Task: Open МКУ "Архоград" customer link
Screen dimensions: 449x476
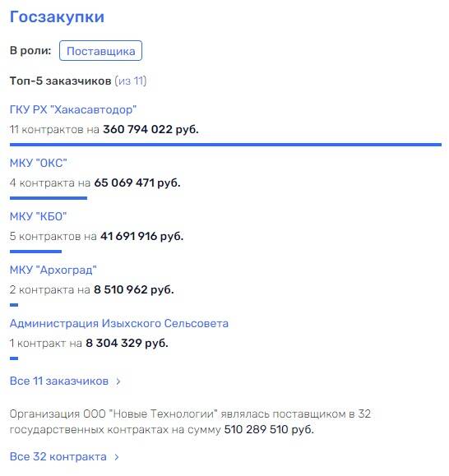Action: [x=53, y=270]
